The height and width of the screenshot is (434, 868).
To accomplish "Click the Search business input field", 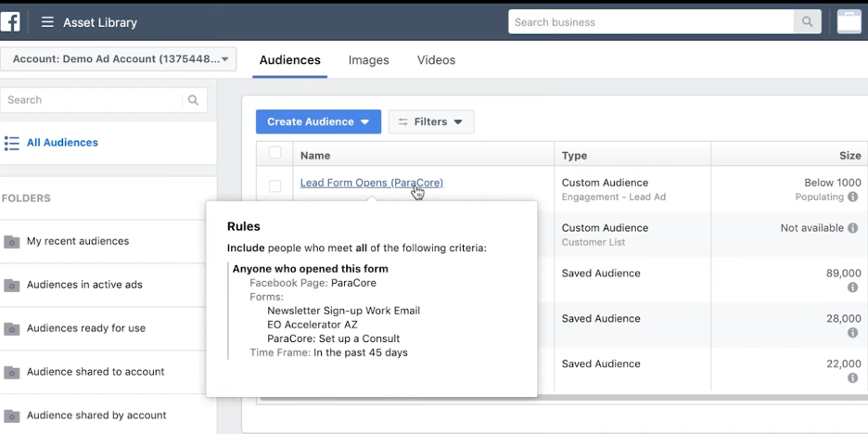I will 651,22.
